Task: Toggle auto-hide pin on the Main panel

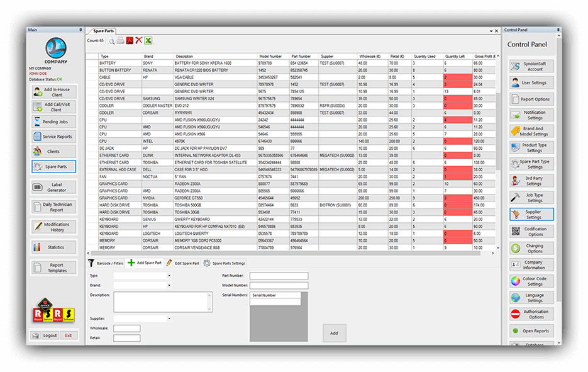Action: pos(80,29)
